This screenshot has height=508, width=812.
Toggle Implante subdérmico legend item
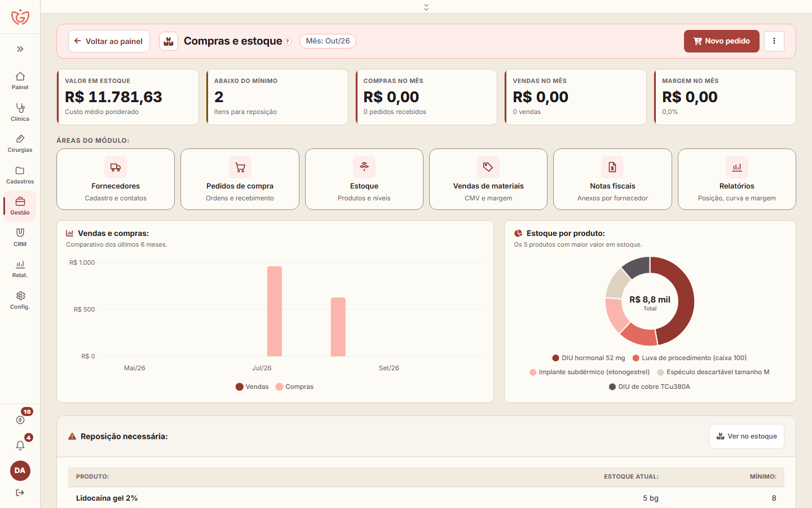tap(590, 372)
